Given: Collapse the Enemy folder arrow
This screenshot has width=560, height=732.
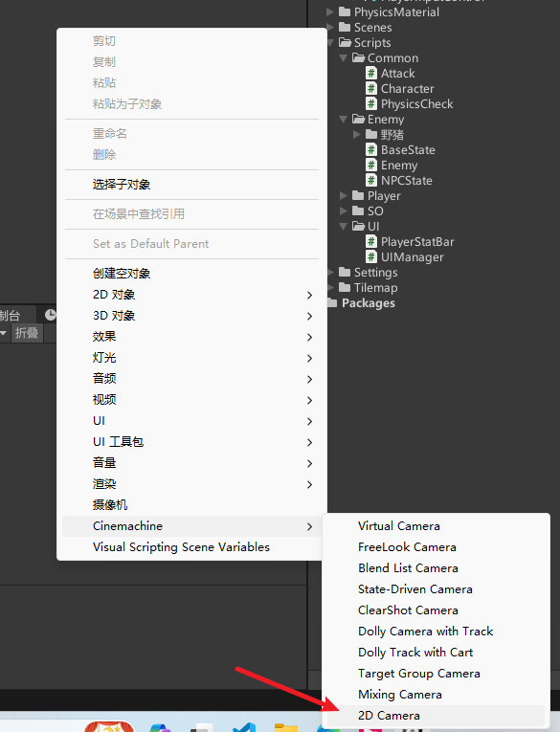Looking at the screenshot, I should (x=344, y=120).
